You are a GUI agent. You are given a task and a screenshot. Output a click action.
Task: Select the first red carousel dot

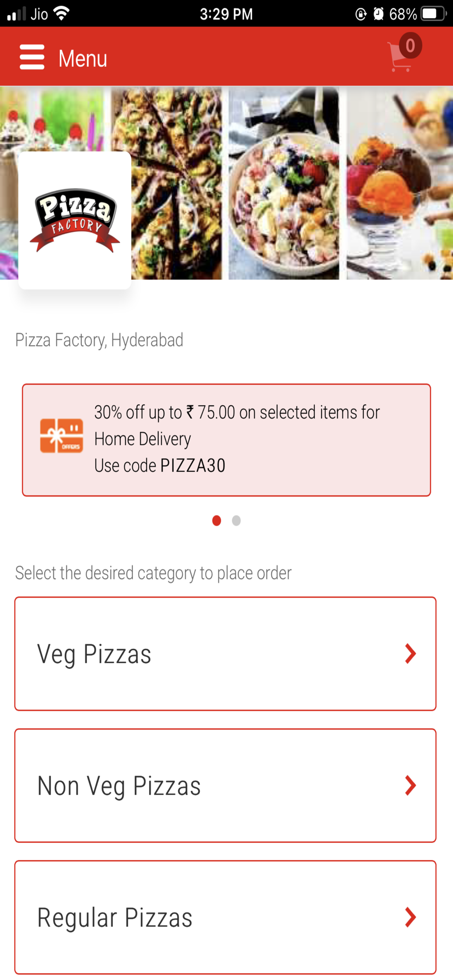click(217, 520)
